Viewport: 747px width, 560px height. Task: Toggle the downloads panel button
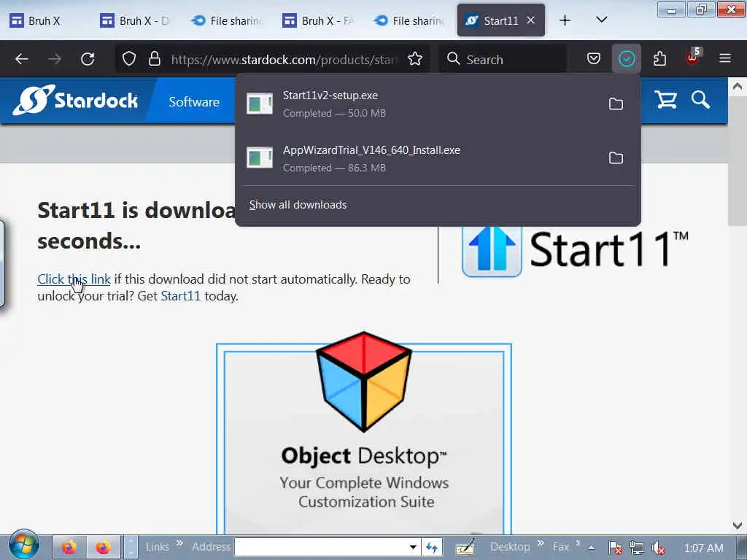click(x=627, y=59)
